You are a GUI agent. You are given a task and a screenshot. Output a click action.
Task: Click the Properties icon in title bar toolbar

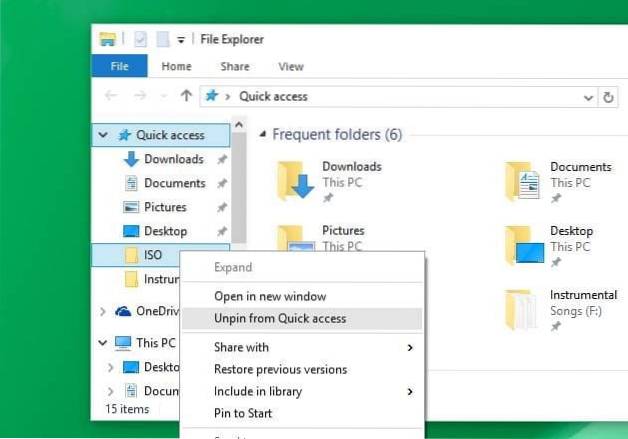tap(139, 40)
